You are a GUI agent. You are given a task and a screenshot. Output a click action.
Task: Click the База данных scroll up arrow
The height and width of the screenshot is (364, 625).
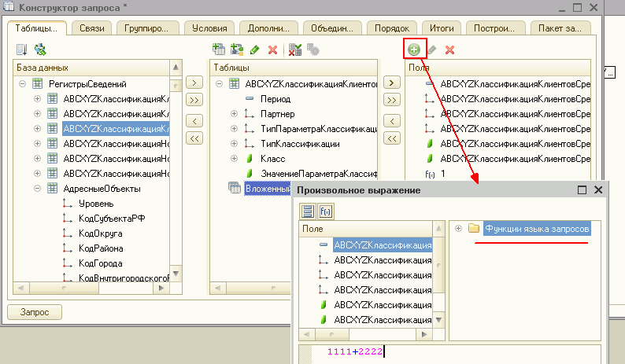[x=176, y=68]
